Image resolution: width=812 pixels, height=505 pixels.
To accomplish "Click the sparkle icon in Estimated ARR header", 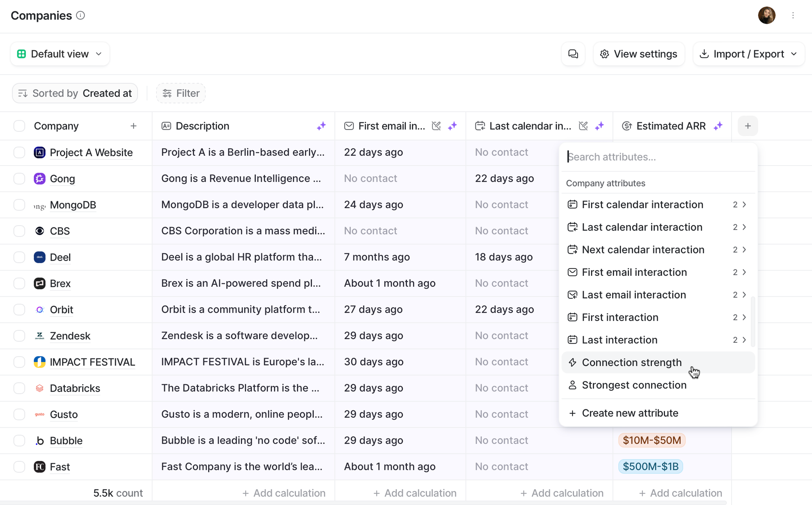I will click(x=718, y=126).
